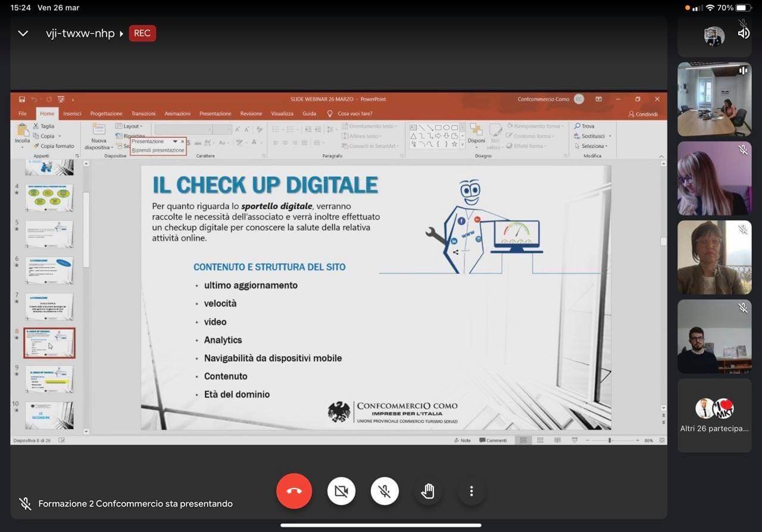Collapse the meeting with the top-left chevron
The height and width of the screenshot is (532, 762).
coord(23,33)
